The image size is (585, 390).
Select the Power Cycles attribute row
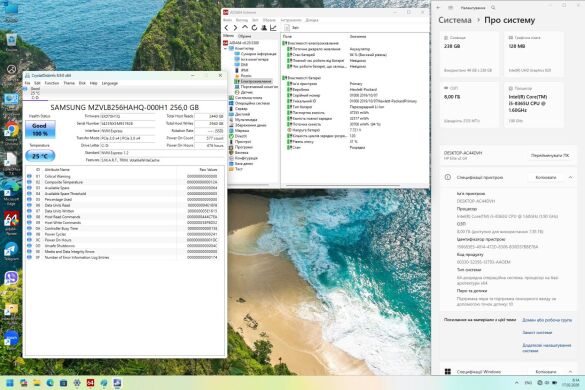[x=125, y=234]
